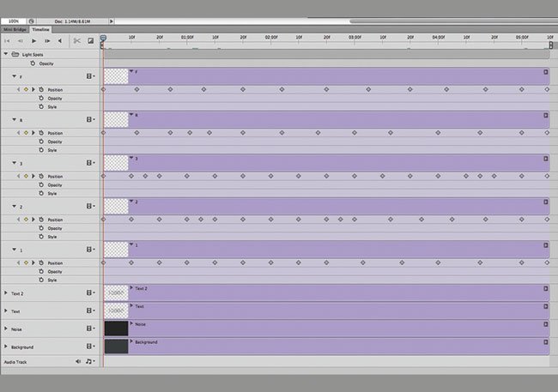
Task: Step to next frame button
Action: coord(47,40)
